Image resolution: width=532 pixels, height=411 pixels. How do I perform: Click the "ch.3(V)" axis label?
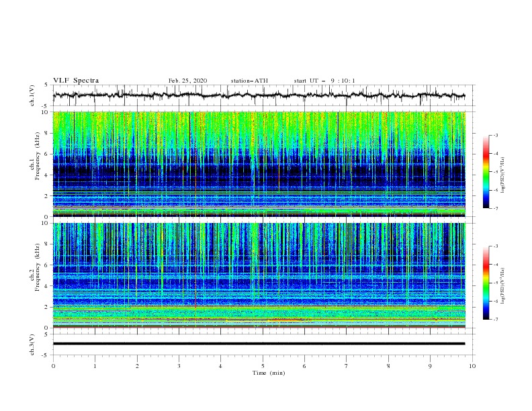(32, 345)
